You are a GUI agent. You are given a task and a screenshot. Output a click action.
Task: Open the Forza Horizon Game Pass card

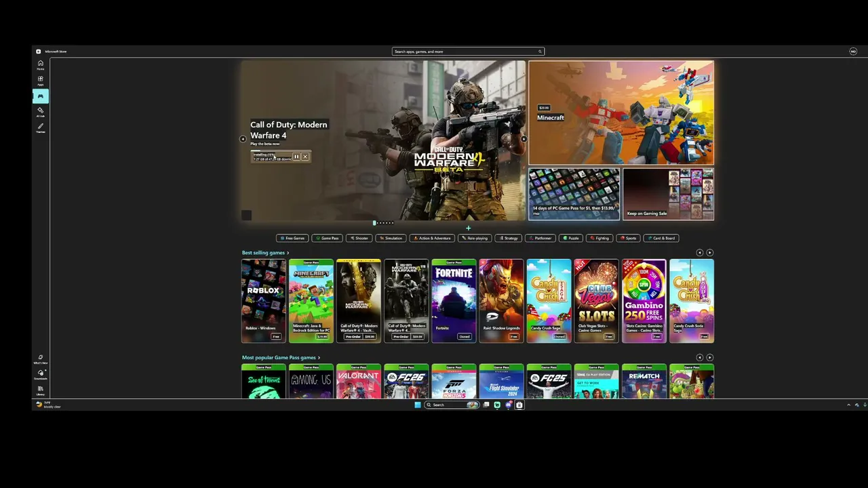tap(454, 382)
